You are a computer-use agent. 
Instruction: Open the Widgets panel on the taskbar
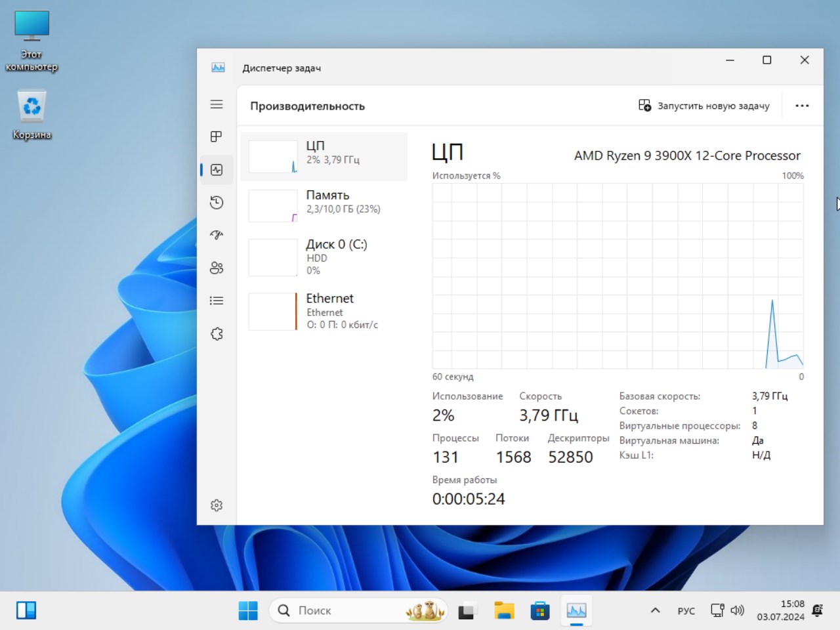[26, 610]
